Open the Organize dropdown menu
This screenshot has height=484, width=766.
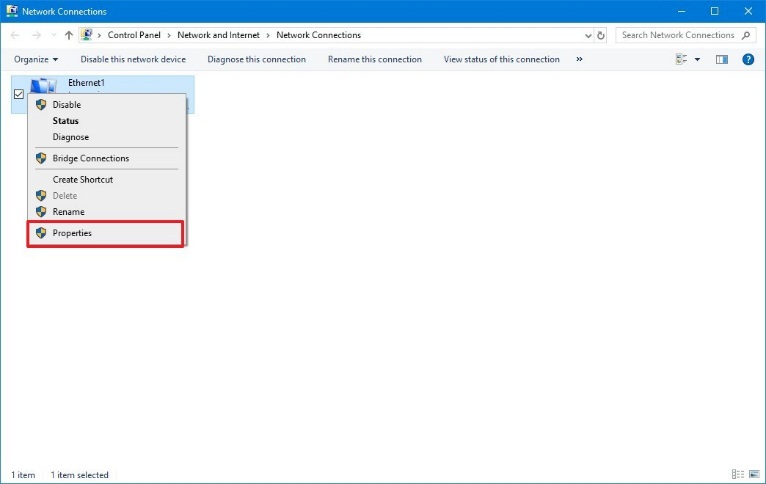[36, 60]
